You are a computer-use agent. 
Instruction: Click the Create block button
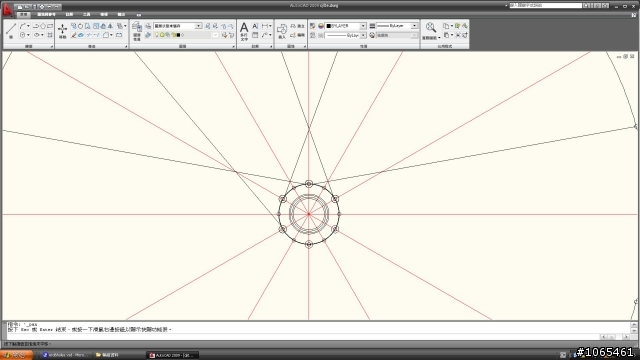[x=298, y=26]
